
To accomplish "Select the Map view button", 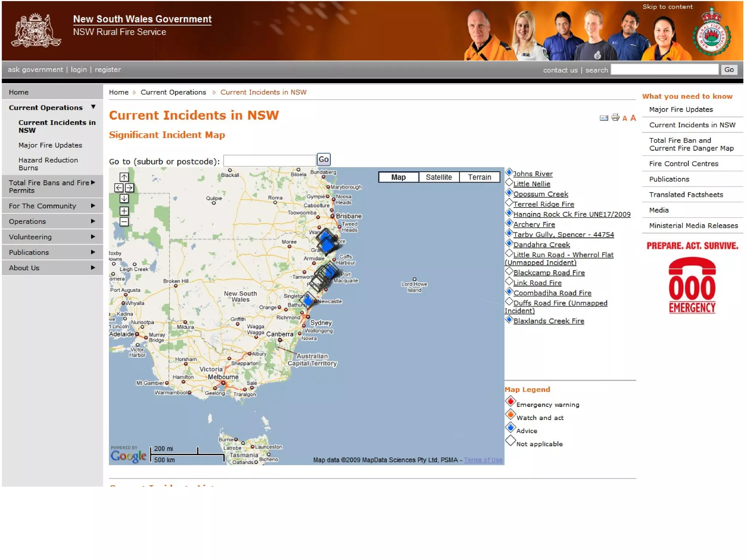I will coord(398,177).
